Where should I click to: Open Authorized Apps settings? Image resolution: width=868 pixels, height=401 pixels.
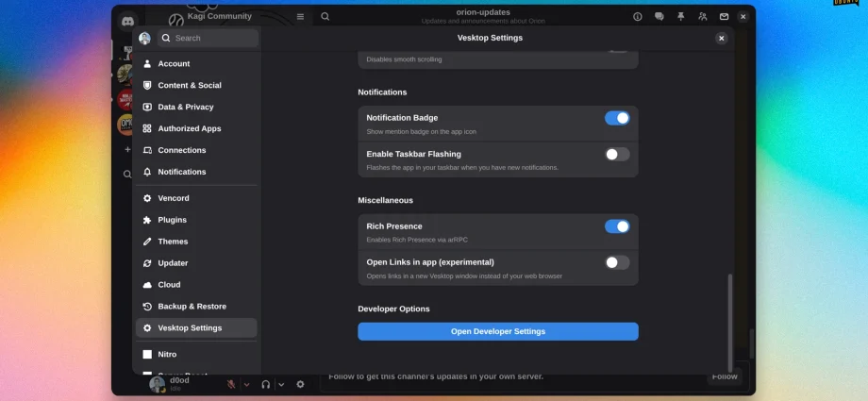(x=196, y=128)
